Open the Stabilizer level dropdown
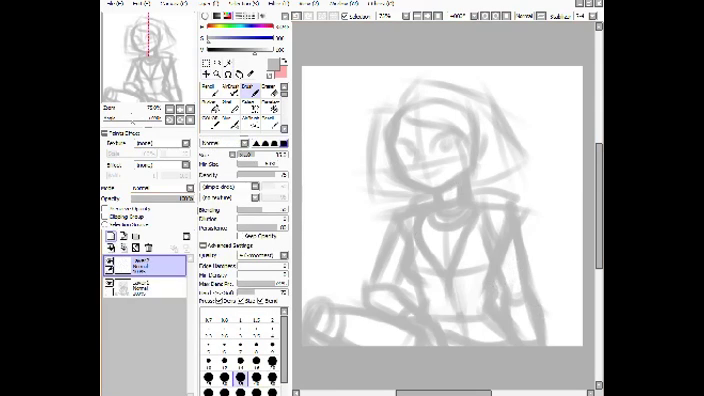Viewport: 704px width, 396px height. pyautogui.click(x=593, y=16)
